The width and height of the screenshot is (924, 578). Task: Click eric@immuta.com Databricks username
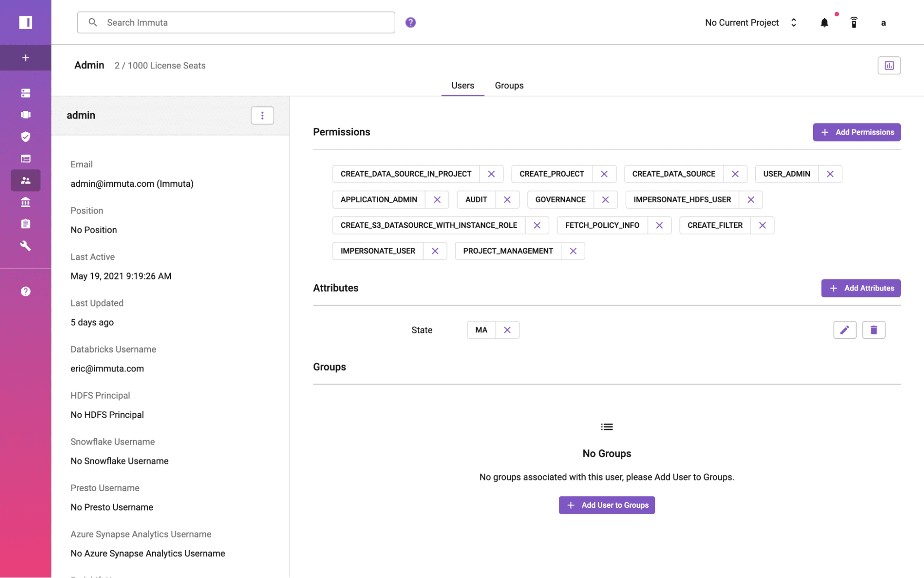point(107,369)
